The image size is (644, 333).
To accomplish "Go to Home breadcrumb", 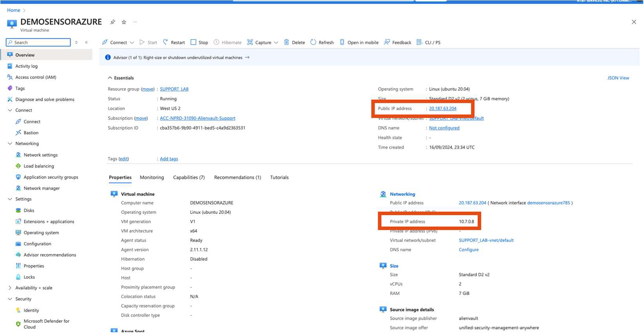I will [14, 10].
